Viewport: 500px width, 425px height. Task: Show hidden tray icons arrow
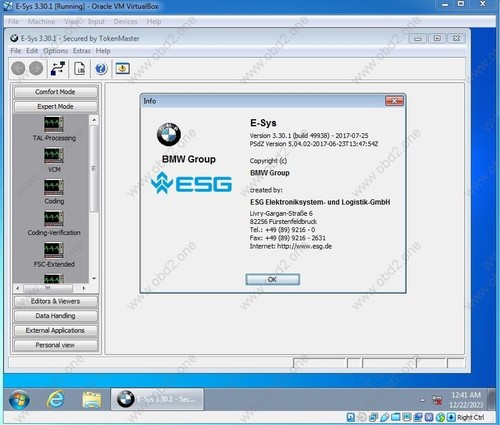pyautogui.click(x=422, y=400)
